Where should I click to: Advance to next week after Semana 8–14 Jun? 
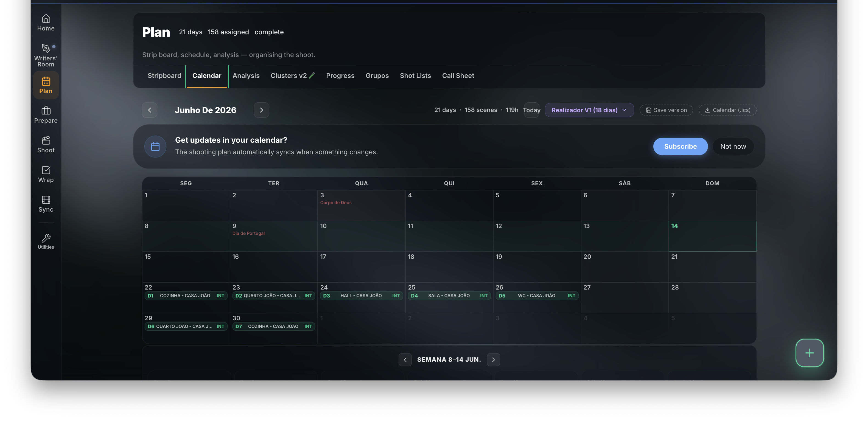493,360
